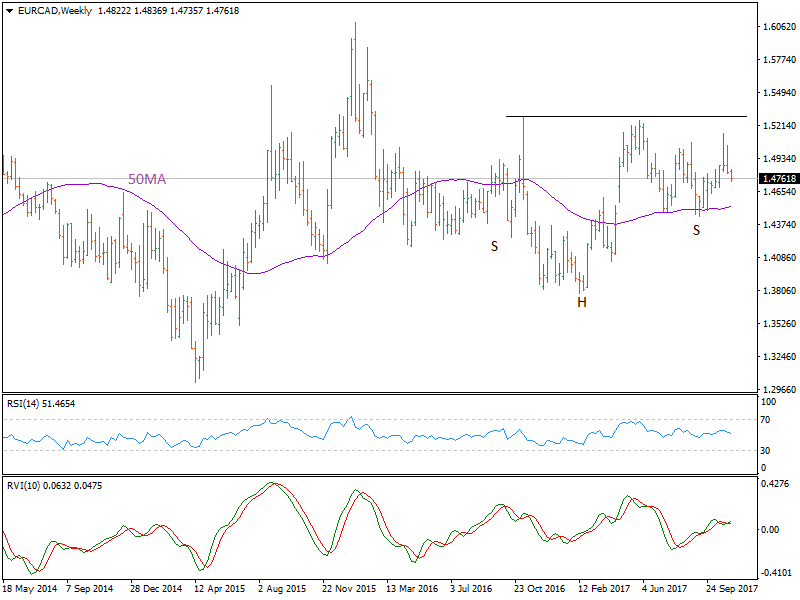This screenshot has height=600, width=800.
Task: Click the 'H' head pattern label
Action: [581, 301]
